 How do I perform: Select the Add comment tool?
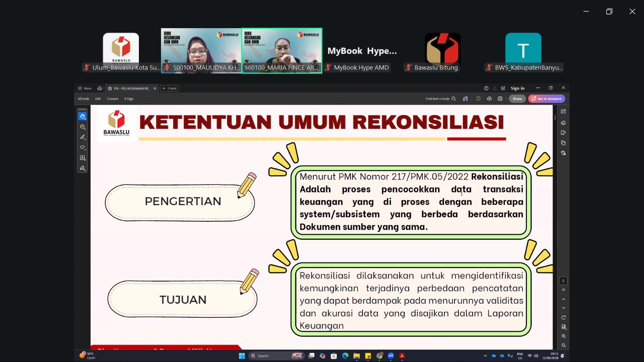coord(83,127)
